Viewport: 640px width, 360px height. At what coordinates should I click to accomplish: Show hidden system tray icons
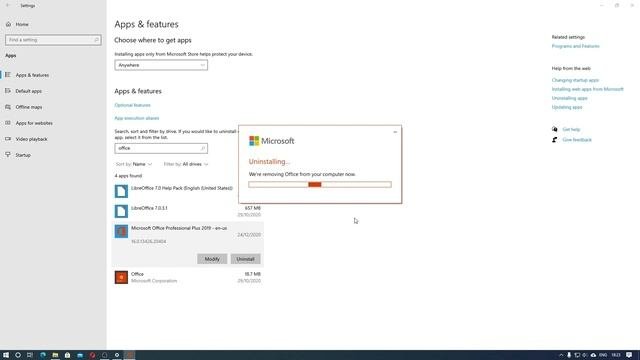pos(561,355)
